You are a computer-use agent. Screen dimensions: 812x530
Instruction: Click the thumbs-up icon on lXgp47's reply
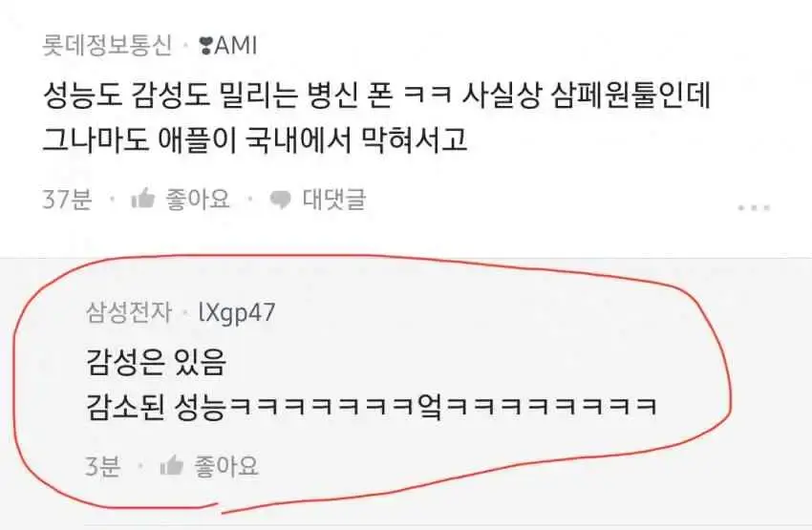[x=171, y=465]
